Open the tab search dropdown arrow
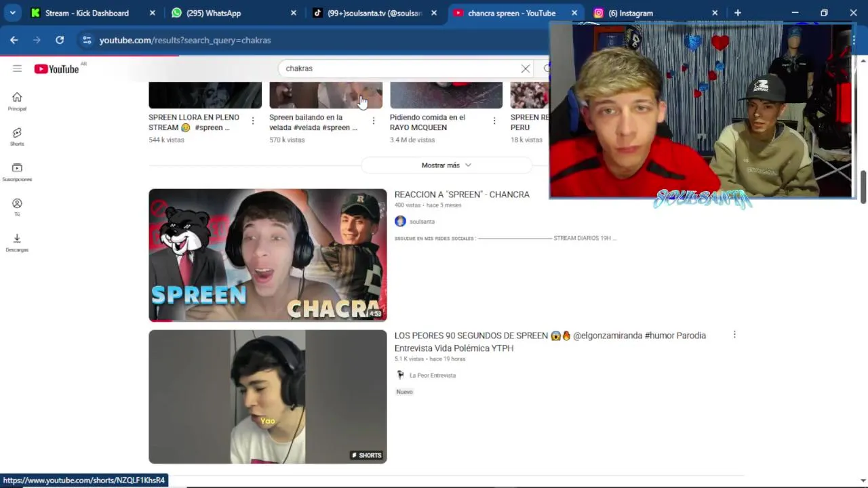 tap(12, 13)
